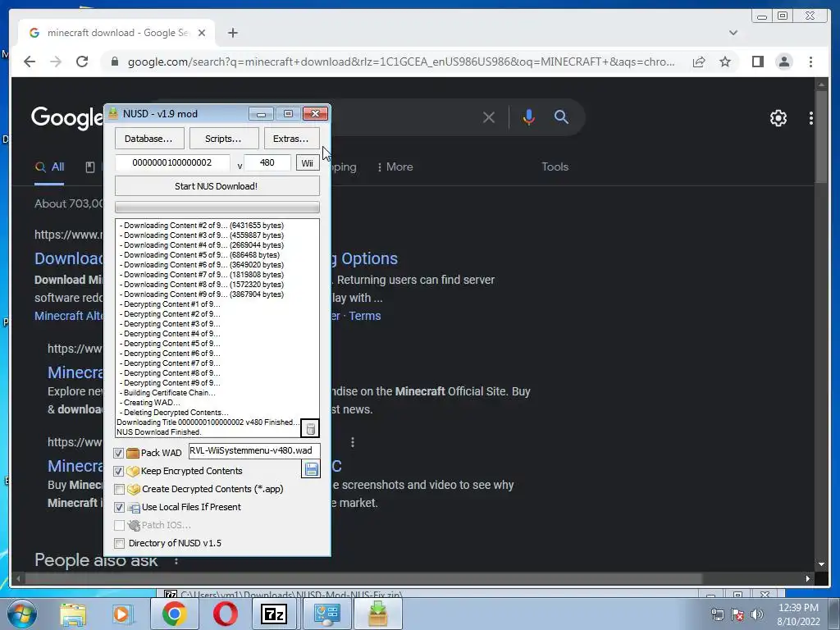Open new Chrome tab with plus
This screenshot has height=630, width=840.
coord(232,33)
